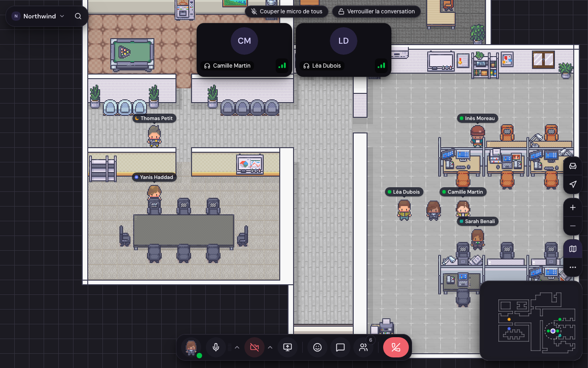Zoom in on the map with plus

click(573, 207)
